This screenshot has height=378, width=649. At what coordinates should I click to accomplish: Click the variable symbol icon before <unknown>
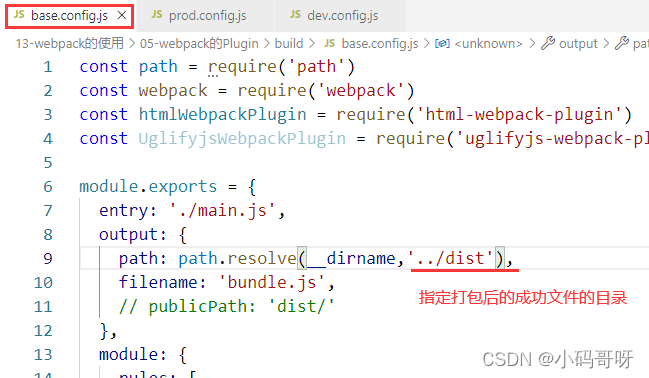click(x=442, y=43)
